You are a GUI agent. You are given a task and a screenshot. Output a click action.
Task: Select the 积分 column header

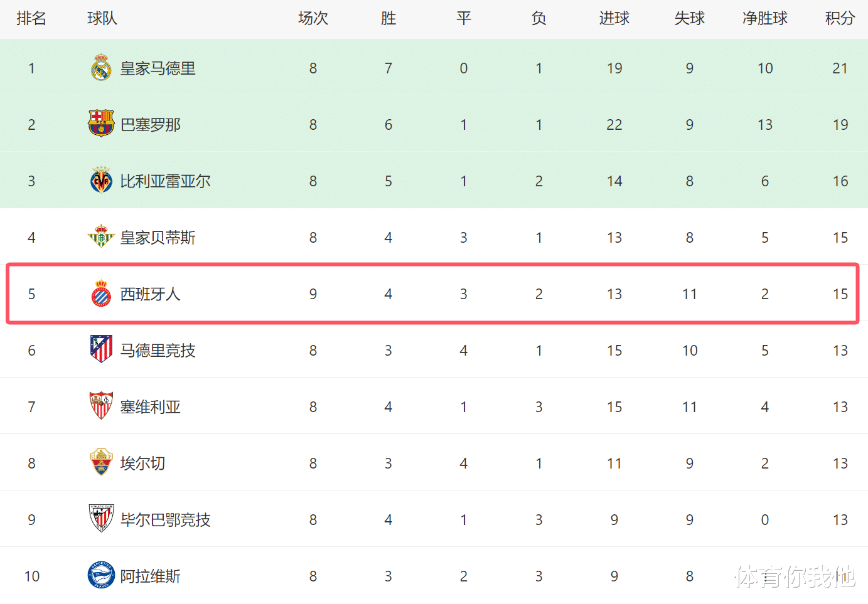[840, 18]
